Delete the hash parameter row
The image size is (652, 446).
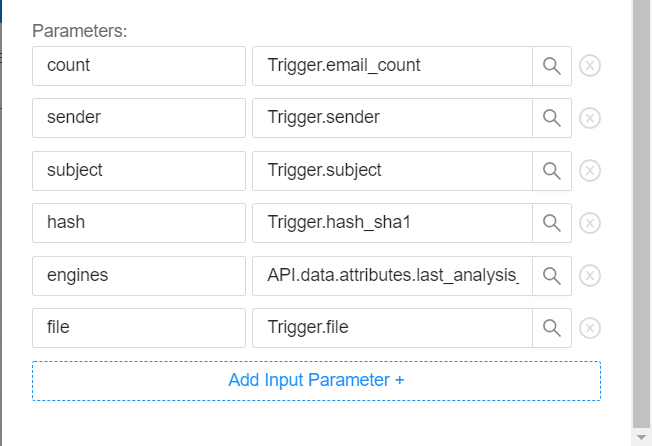coord(590,223)
